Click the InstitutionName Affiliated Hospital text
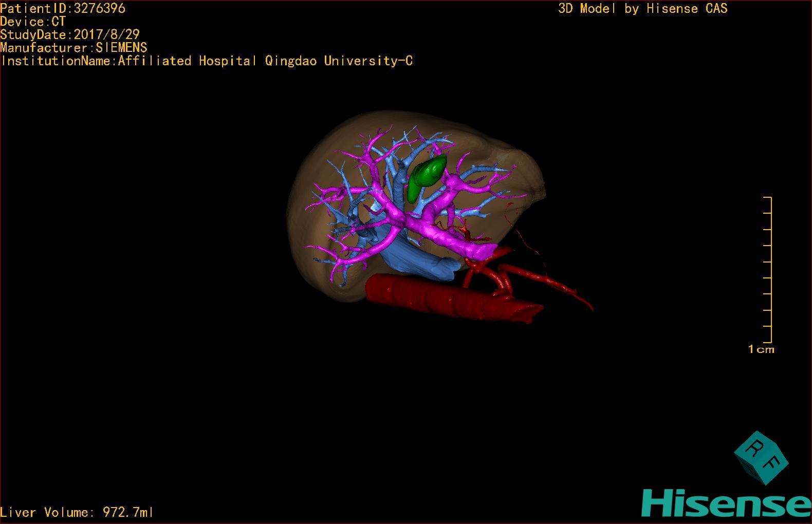 [x=207, y=61]
